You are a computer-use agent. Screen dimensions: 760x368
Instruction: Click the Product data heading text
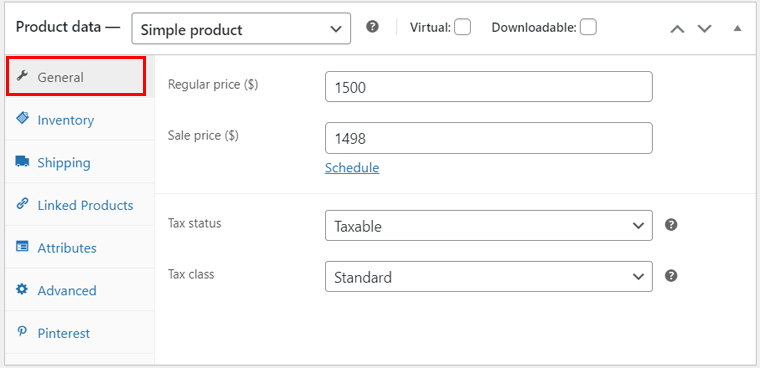(x=67, y=27)
